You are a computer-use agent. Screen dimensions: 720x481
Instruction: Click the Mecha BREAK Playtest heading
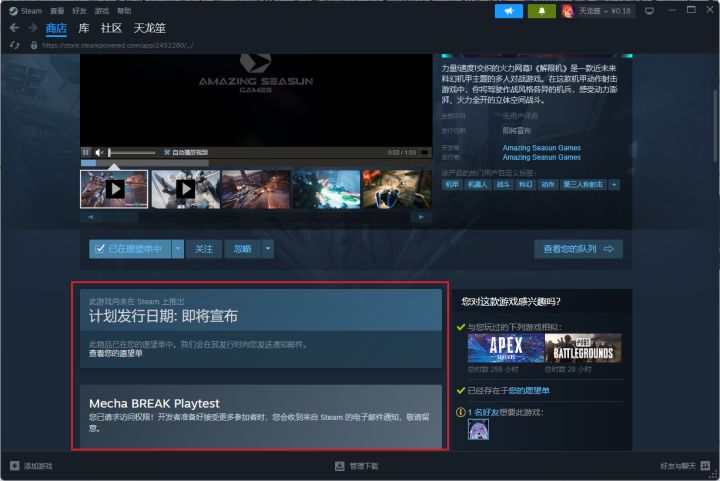pos(154,403)
